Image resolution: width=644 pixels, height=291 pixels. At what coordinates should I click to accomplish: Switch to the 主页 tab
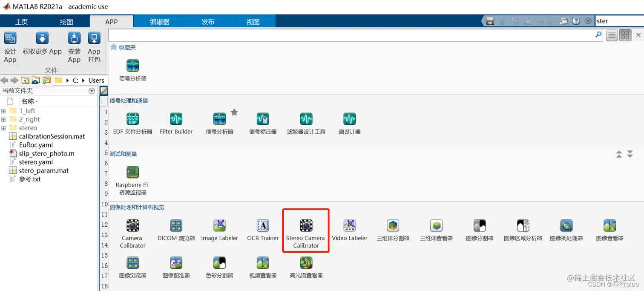(22, 22)
